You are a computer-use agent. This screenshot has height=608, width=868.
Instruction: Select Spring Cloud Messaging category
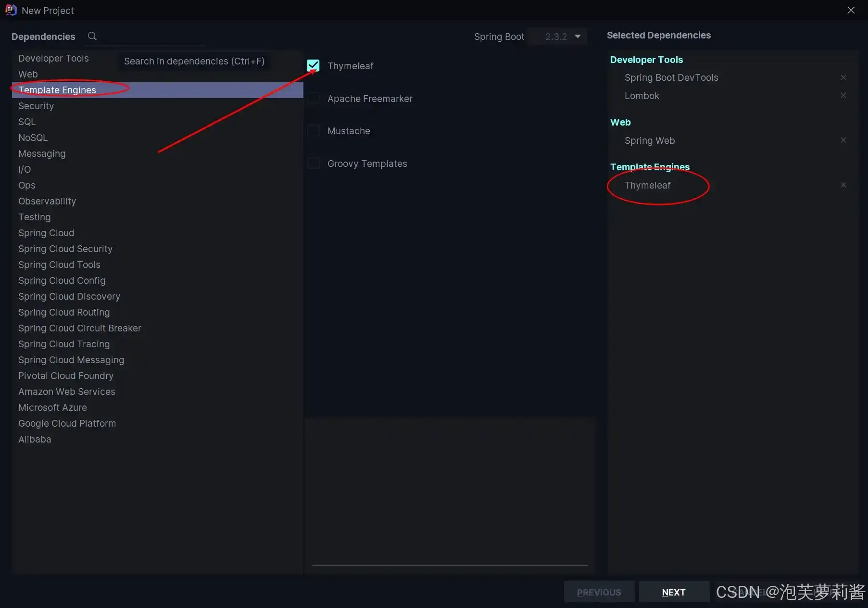tap(158, 360)
